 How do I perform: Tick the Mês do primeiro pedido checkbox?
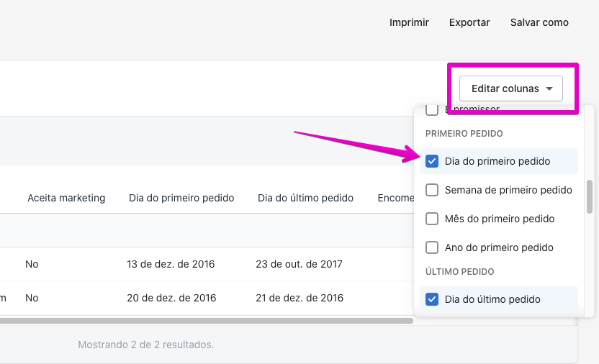[x=432, y=219]
